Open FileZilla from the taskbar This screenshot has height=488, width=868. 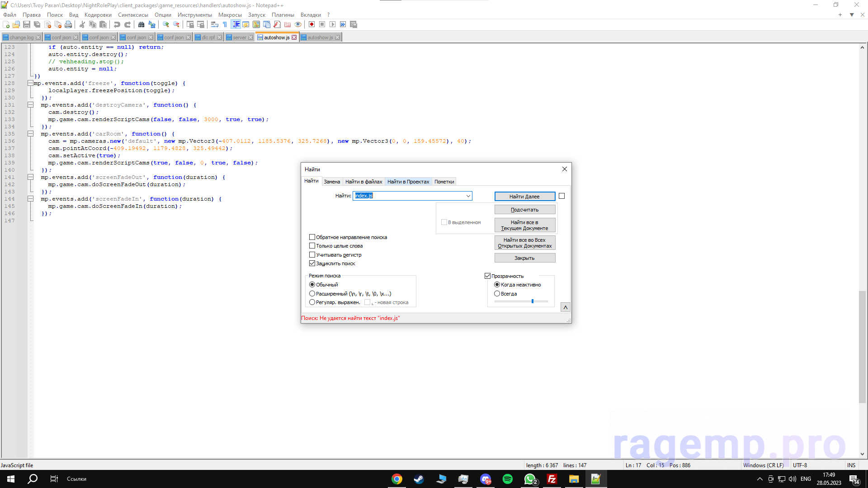[x=552, y=479]
